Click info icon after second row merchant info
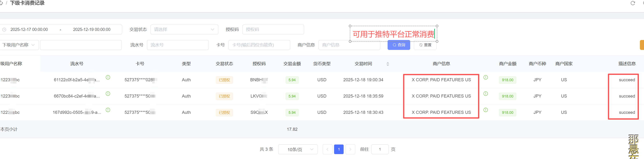This screenshot has height=159, width=644. tap(485, 94)
